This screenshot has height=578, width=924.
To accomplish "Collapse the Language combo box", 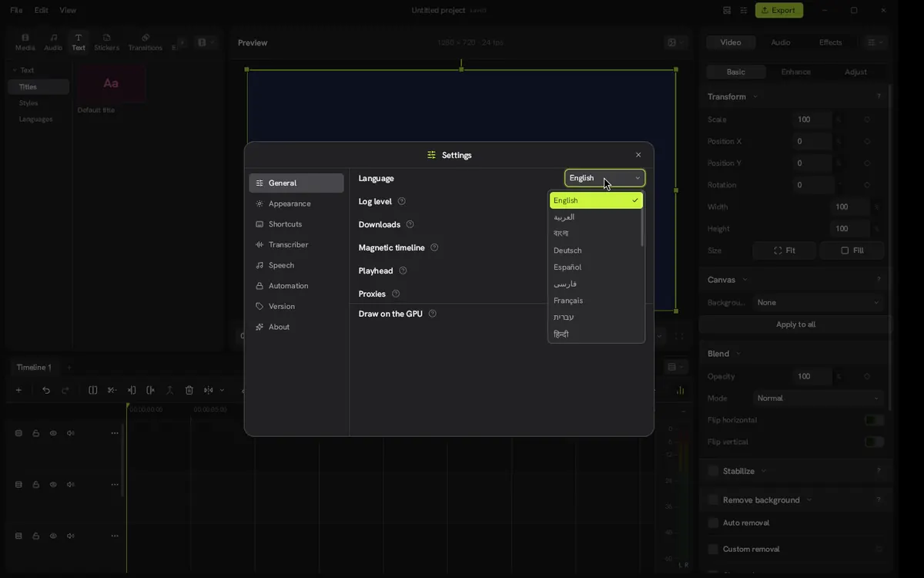I will point(604,178).
